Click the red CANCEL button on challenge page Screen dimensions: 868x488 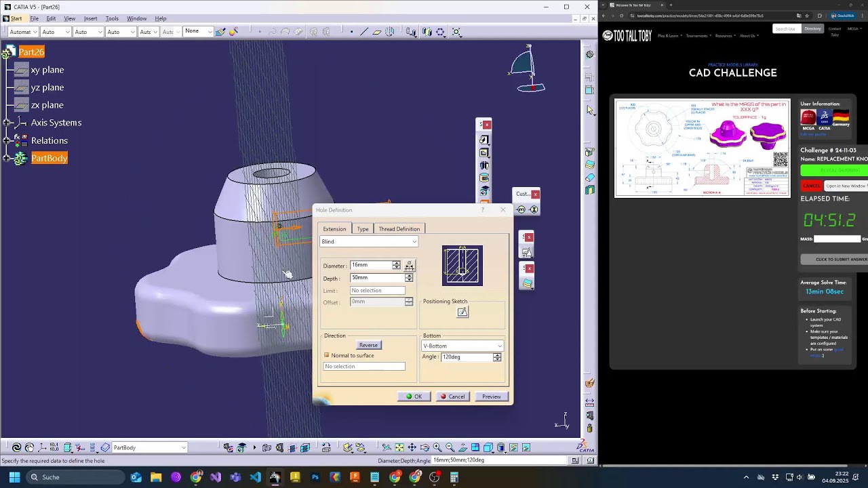(811, 186)
